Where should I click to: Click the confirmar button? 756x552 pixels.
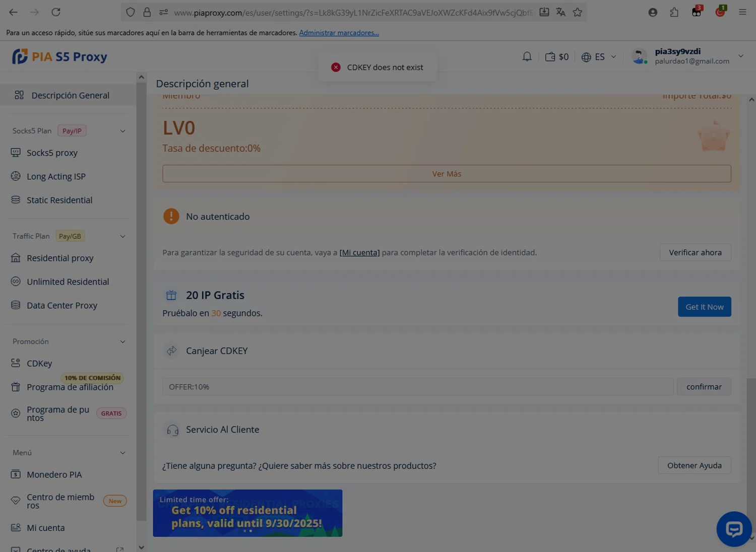point(704,387)
